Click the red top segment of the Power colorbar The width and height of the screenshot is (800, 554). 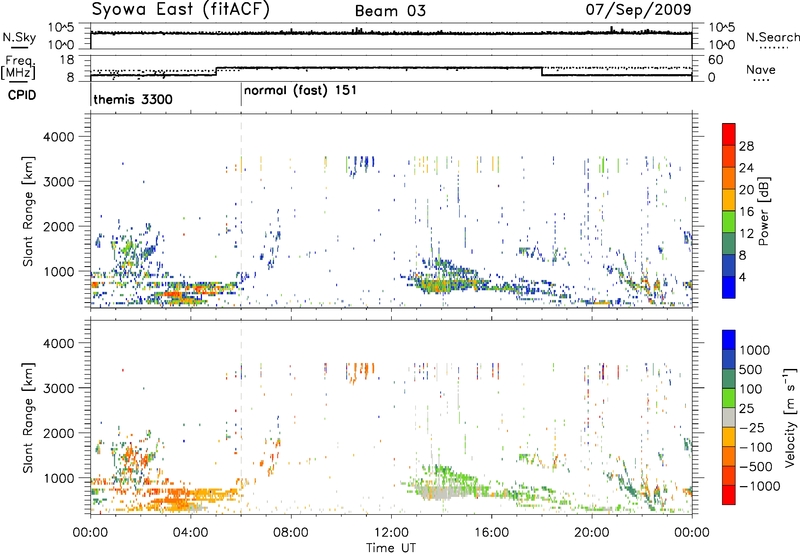tap(729, 134)
